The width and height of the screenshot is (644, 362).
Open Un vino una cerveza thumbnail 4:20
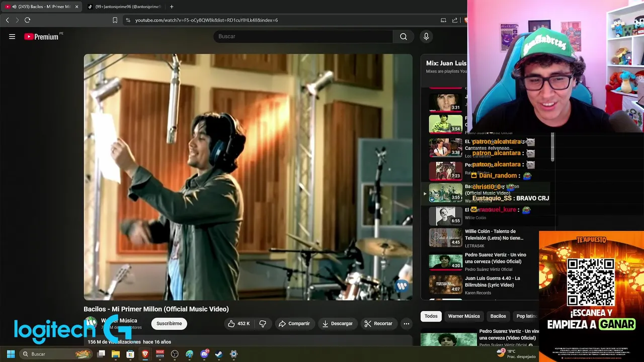[x=445, y=261]
